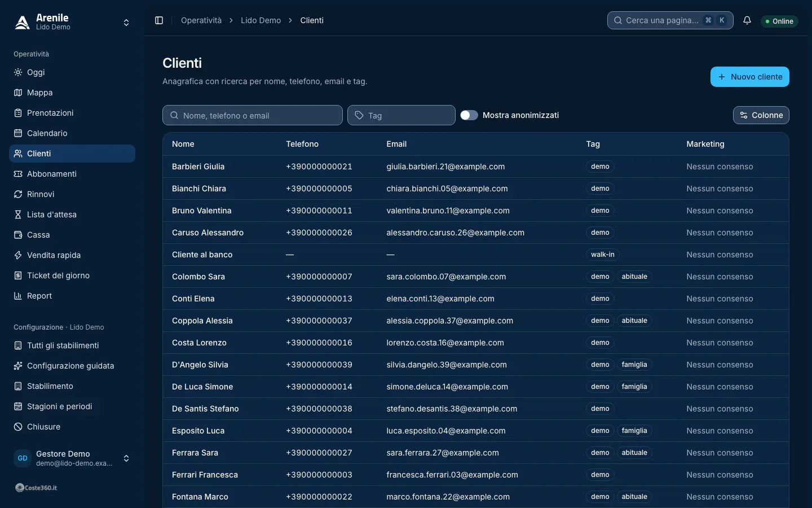Screen dimensions: 812x508
Task: Open Cerca una pagina search box
Action: tap(670, 20)
